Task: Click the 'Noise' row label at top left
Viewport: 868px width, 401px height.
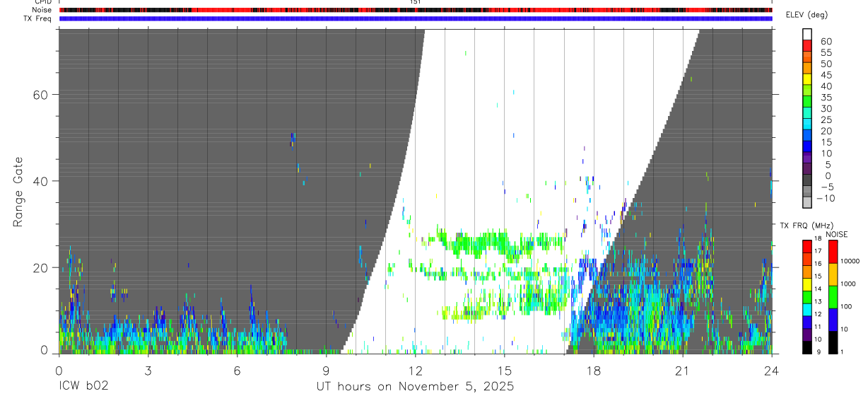Action: coord(42,10)
